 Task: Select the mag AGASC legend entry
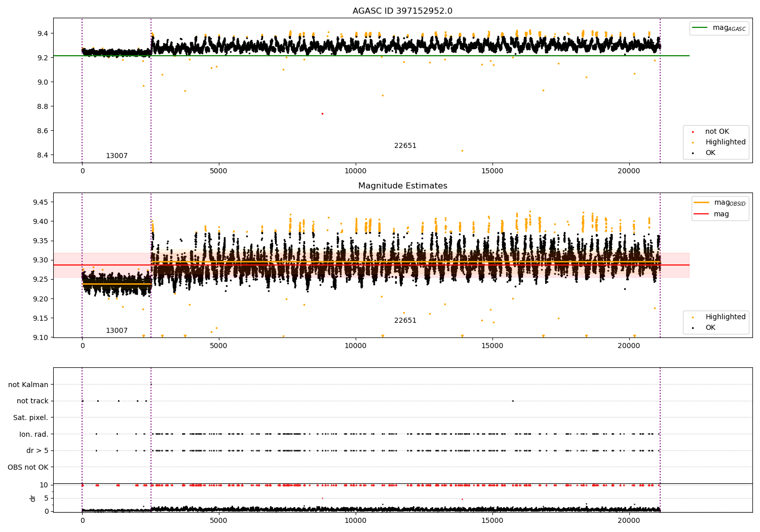(x=719, y=28)
